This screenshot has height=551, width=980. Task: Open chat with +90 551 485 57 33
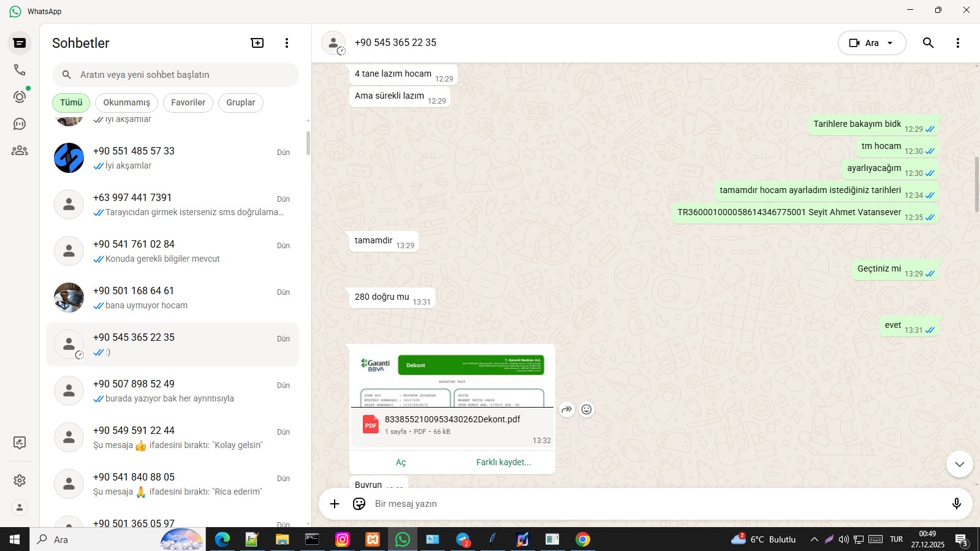172,158
